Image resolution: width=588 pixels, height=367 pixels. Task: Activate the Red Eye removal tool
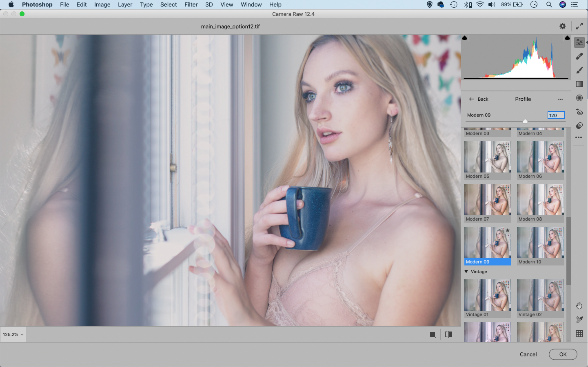[579, 112]
